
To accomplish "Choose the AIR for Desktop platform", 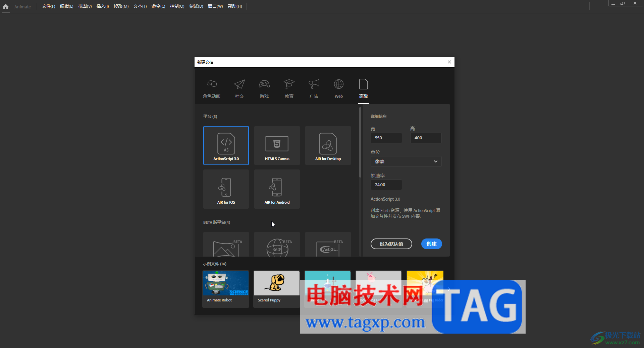I will [x=328, y=145].
